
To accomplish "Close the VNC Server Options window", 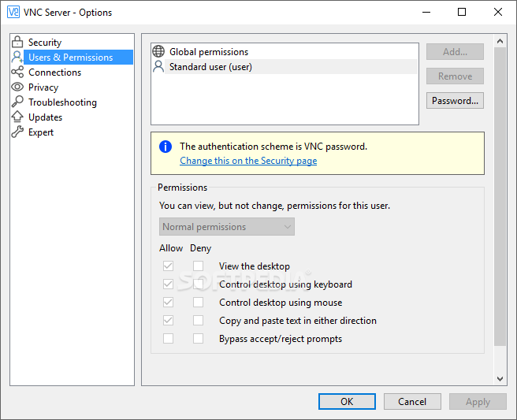I will pyautogui.click(x=498, y=12).
